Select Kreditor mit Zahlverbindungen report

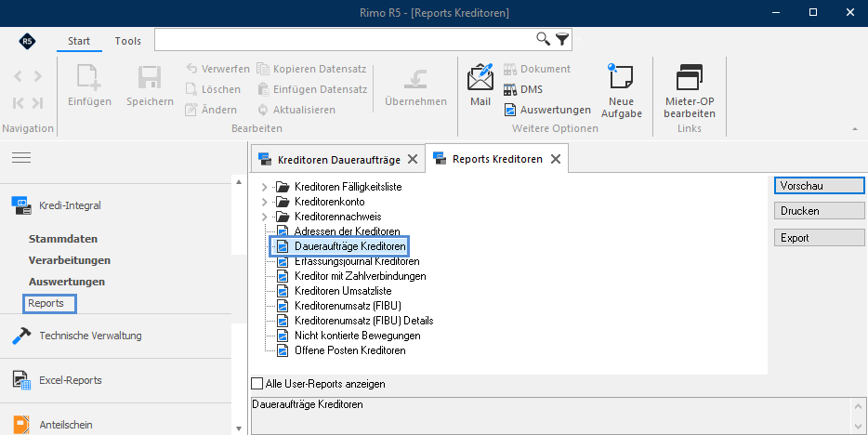(360, 276)
